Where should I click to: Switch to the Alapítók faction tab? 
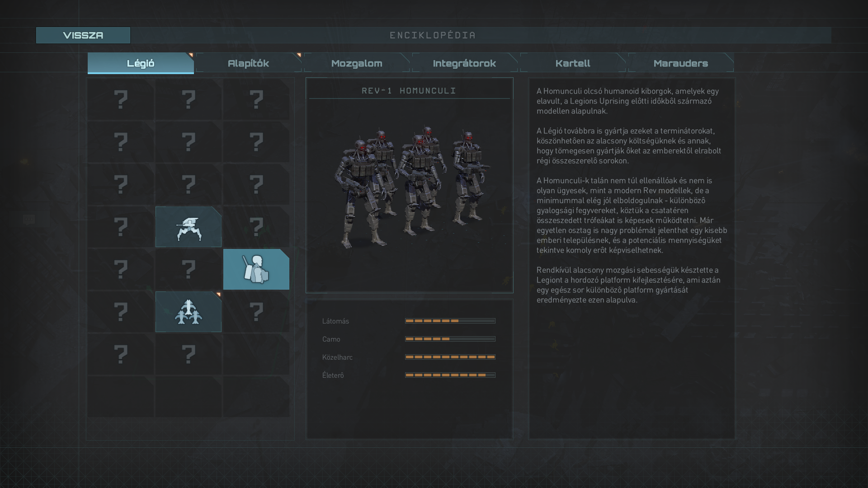pyautogui.click(x=248, y=63)
